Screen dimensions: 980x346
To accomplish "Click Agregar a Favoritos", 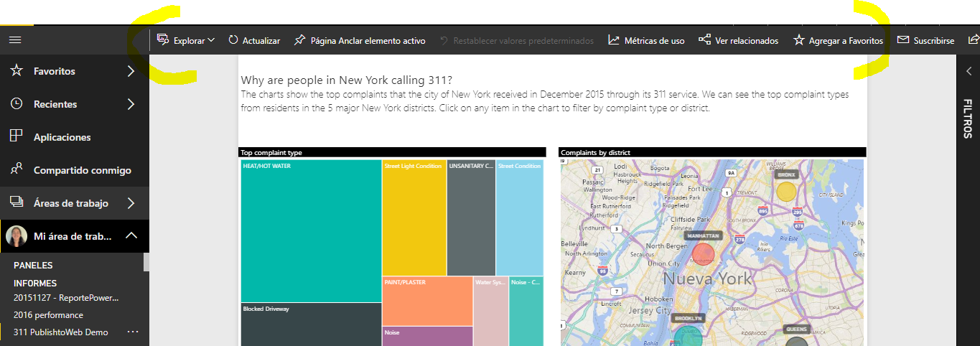I will point(846,41).
